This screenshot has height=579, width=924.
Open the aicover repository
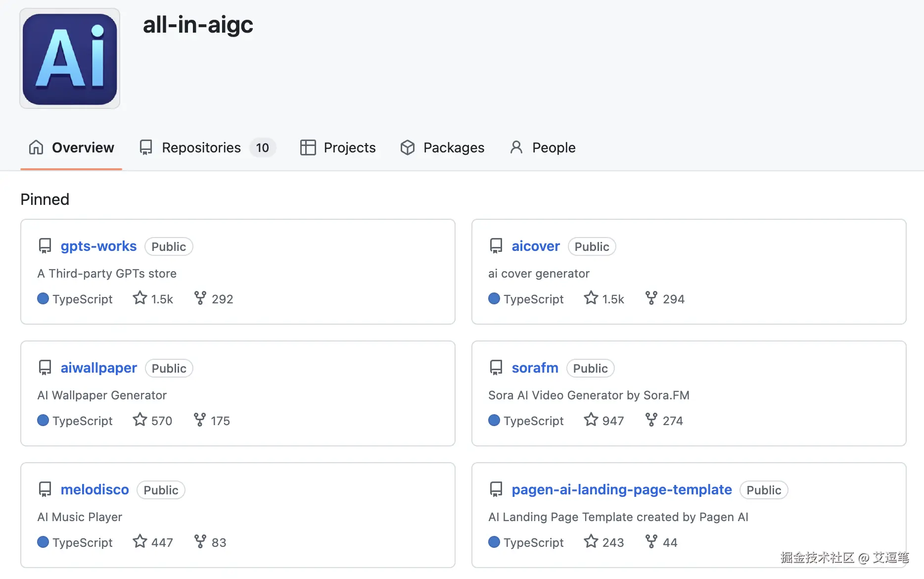click(x=536, y=246)
